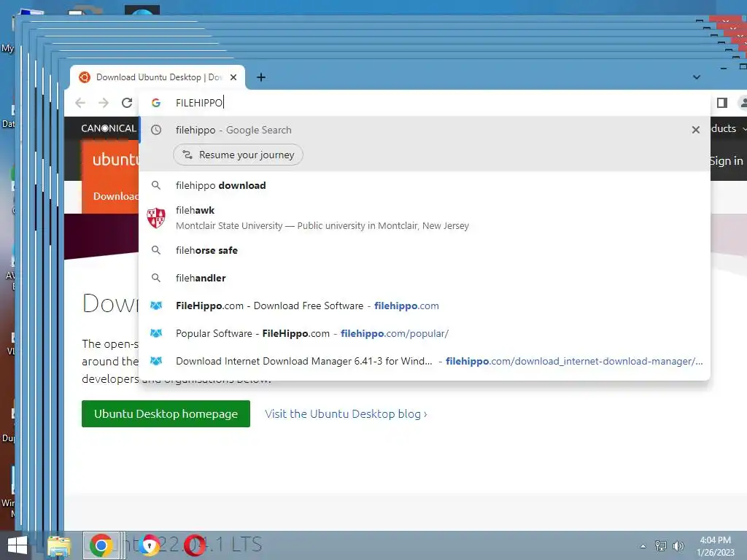Click the Ubuntu Desktop homepage button
Viewport: 747px width, 560px height.
(166, 414)
